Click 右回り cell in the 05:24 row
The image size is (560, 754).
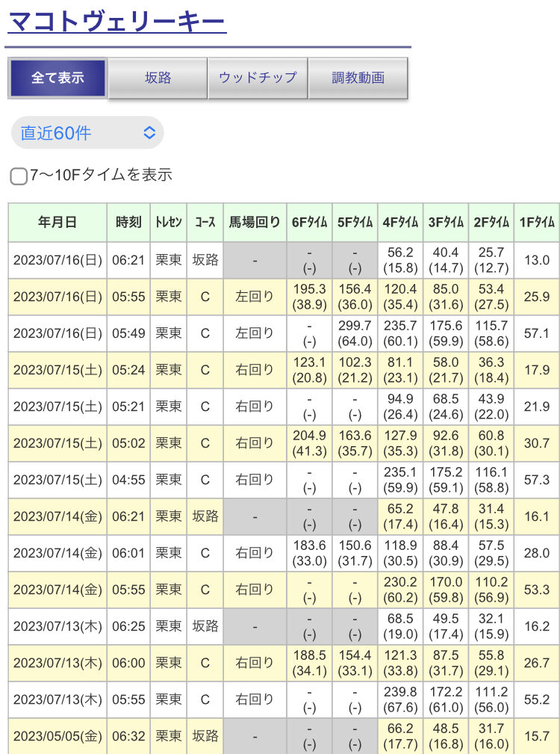tap(255, 370)
